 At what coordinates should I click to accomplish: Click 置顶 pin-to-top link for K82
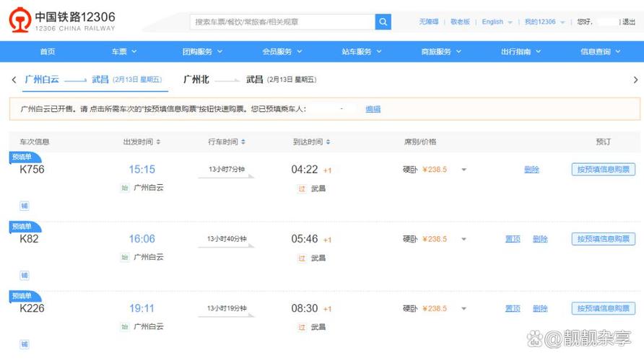click(x=513, y=239)
